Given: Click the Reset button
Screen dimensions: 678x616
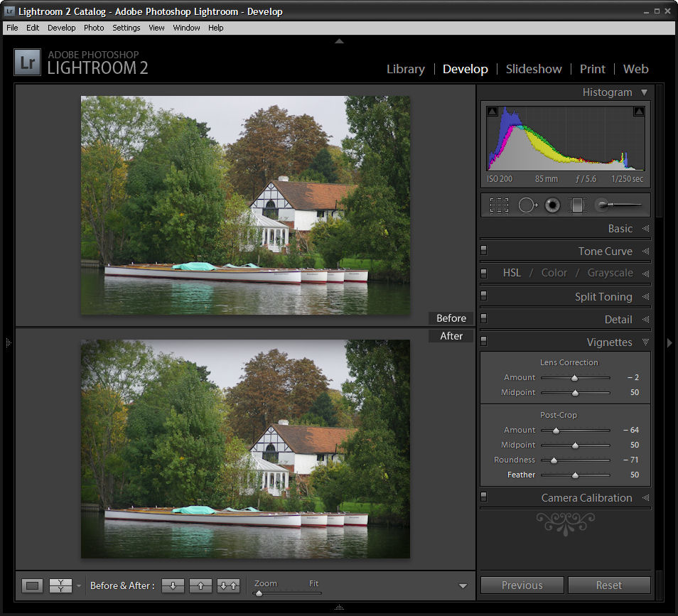Looking at the screenshot, I should [609, 585].
